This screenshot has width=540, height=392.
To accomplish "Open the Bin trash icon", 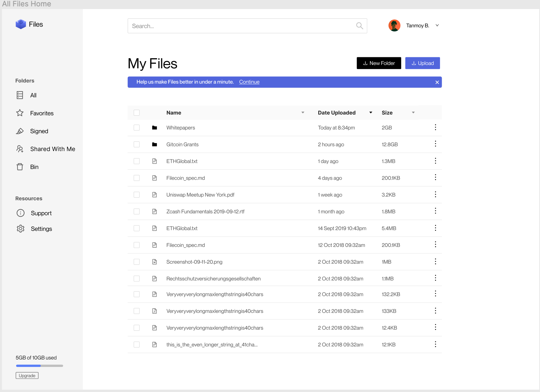I will point(20,167).
